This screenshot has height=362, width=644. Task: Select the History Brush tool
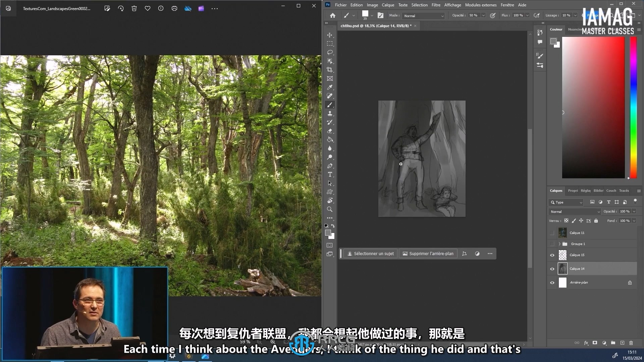(330, 122)
